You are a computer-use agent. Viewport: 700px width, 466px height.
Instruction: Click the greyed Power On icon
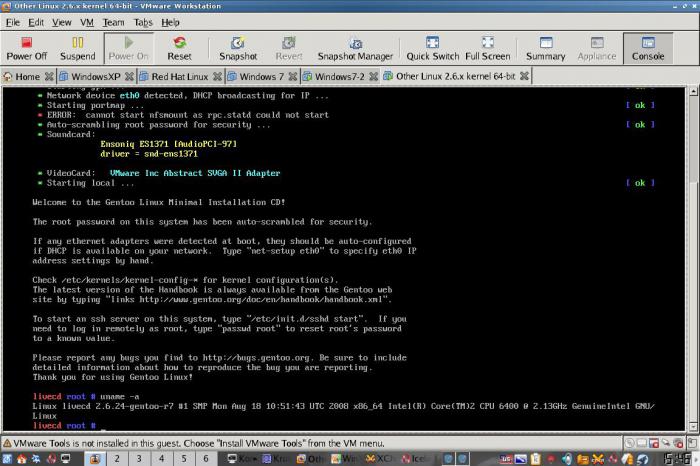click(129, 48)
